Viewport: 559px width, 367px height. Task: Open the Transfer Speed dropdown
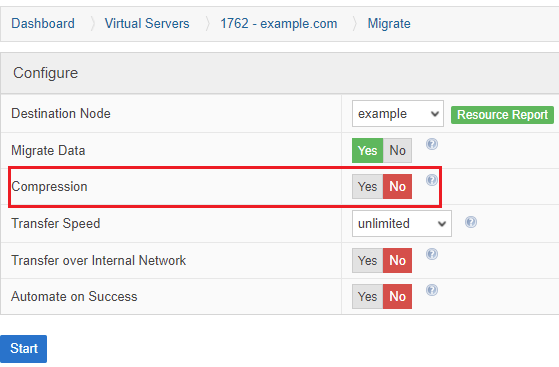[x=402, y=224]
